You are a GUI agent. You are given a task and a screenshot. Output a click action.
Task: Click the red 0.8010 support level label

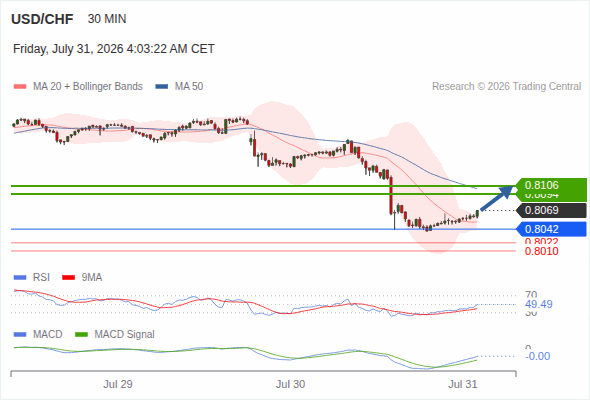click(541, 251)
